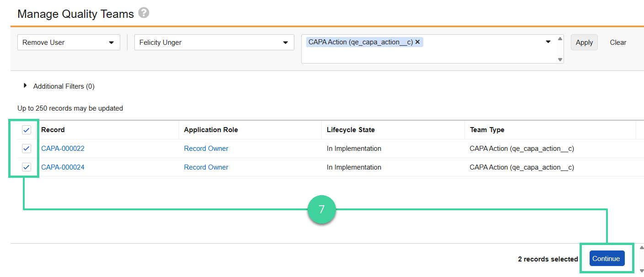Click the Apply button
The width and height of the screenshot is (644, 277).
tap(584, 42)
